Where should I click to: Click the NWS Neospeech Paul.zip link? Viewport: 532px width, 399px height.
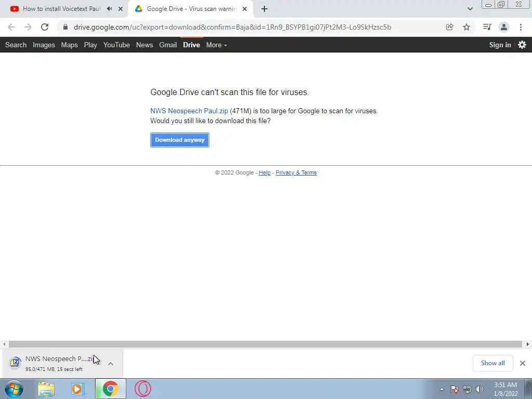(189, 111)
